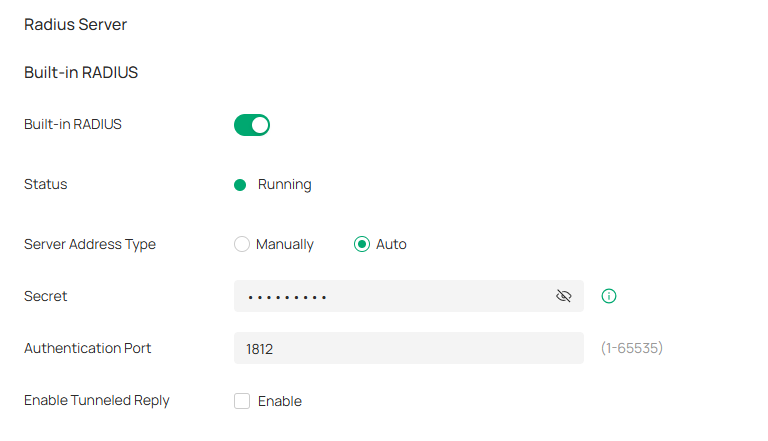Check the Enable Tunneled Reply checkbox
The image size is (768, 441).
point(242,401)
